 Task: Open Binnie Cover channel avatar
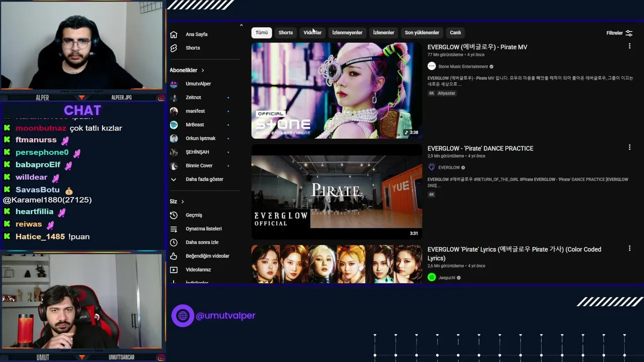pos(174,165)
